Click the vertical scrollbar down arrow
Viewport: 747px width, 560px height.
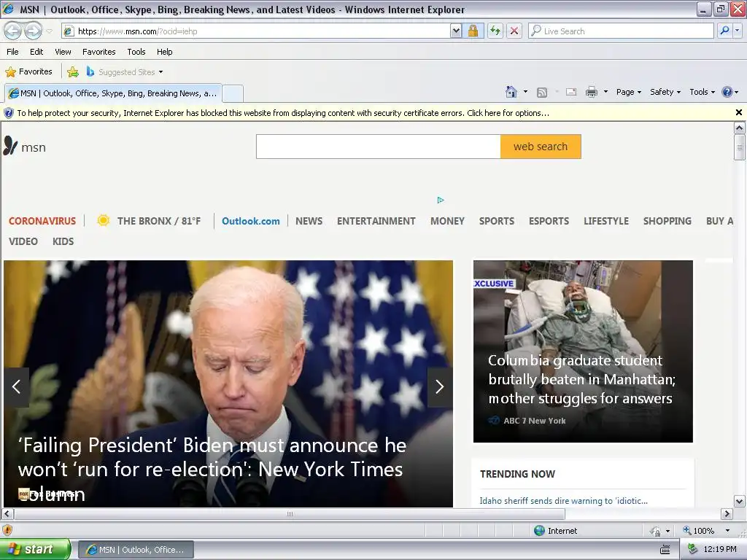pos(739,501)
